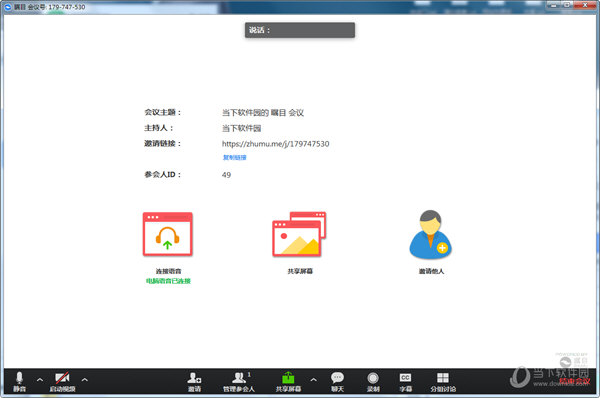Expand audio options arrow beside mute
600x398 pixels.
40,380
